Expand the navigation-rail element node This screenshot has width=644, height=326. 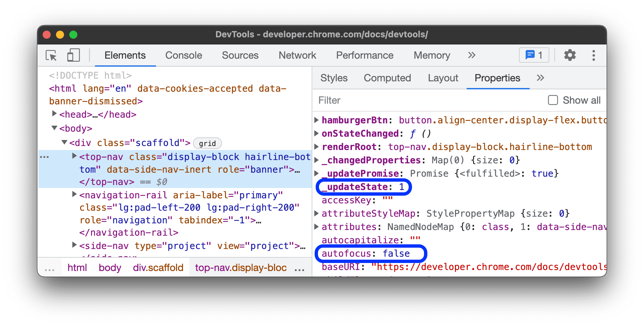click(74, 194)
